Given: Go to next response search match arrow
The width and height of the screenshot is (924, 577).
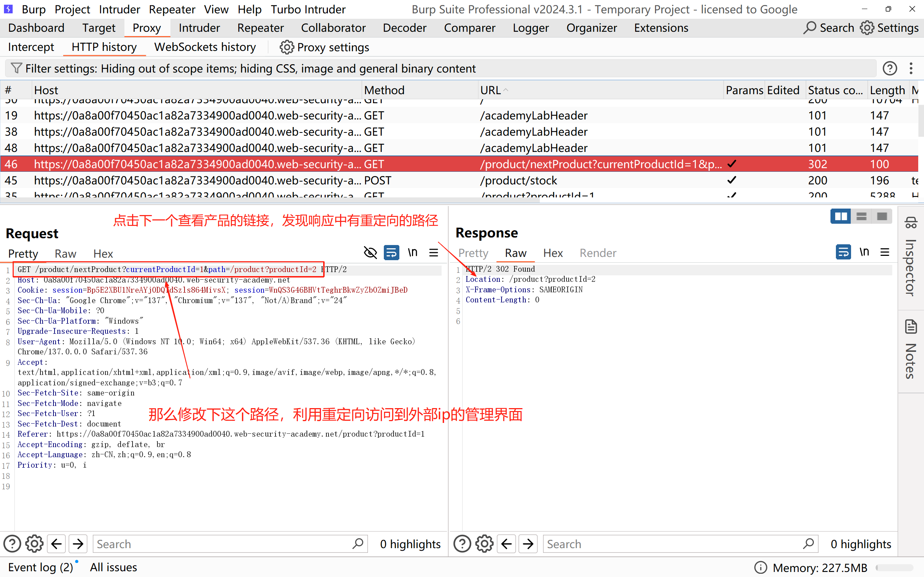Looking at the screenshot, I should tap(528, 544).
